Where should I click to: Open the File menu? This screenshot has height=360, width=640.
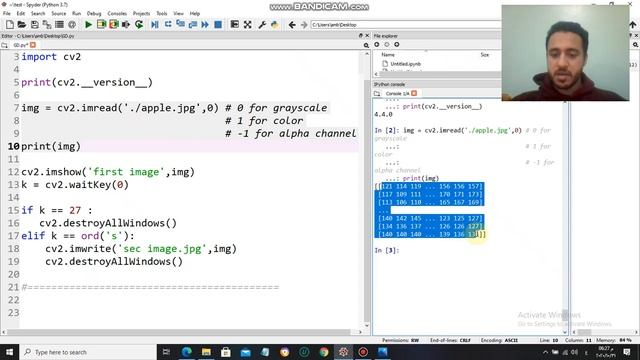tap(7, 13)
